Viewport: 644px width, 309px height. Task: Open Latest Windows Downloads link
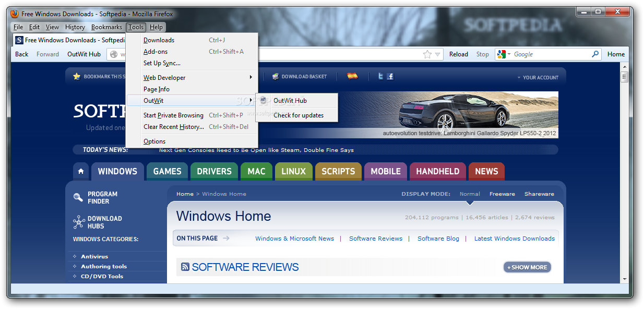click(x=515, y=239)
